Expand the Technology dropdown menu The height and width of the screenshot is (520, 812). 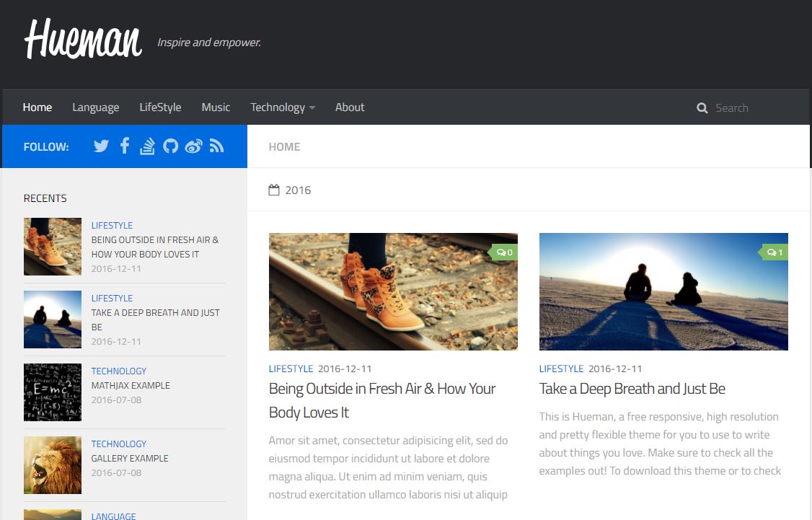coord(283,107)
